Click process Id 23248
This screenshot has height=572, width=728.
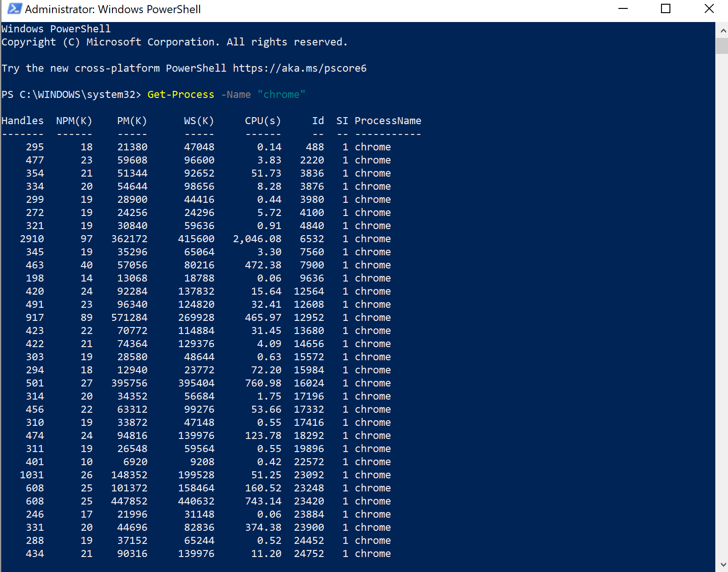click(309, 488)
